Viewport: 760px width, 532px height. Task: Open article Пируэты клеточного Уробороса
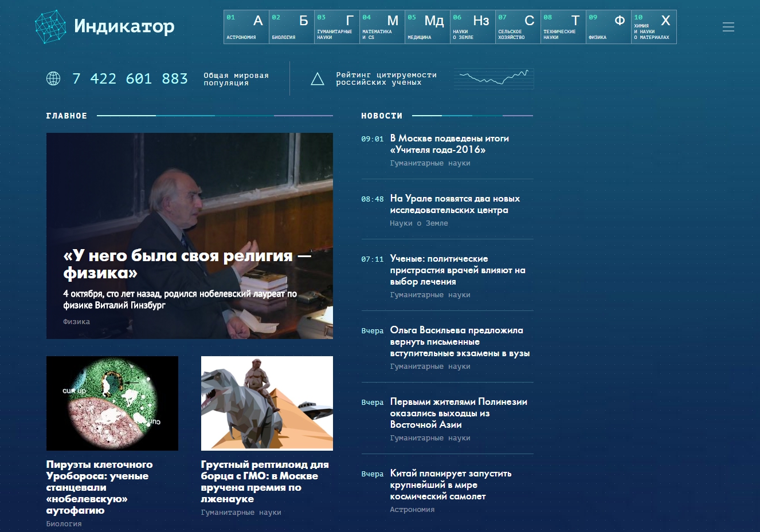pyautogui.click(x=100, y=487)
